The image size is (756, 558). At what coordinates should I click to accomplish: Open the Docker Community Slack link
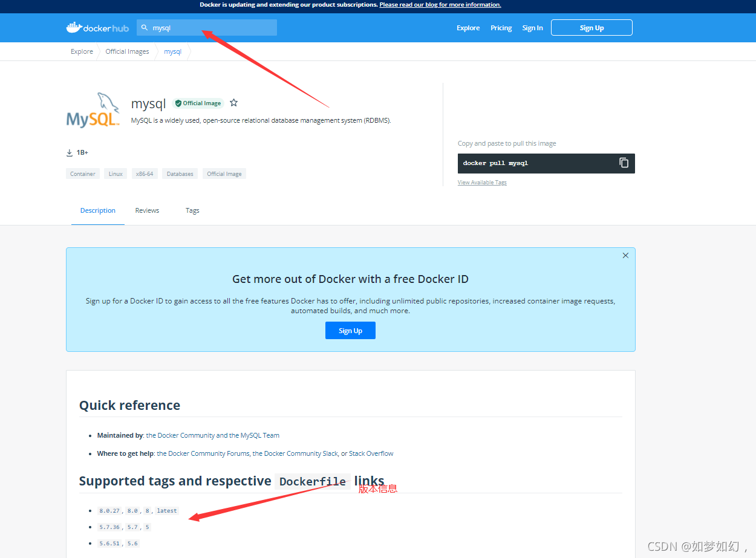click(296, 453)
